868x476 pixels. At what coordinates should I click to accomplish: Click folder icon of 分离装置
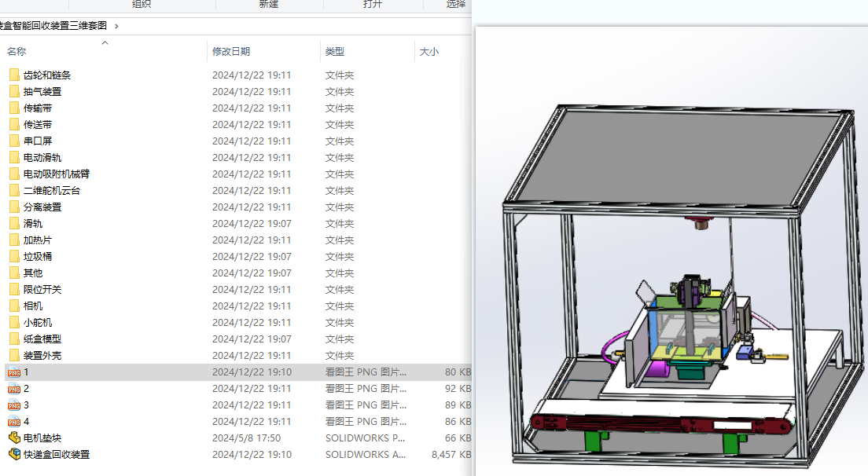[x=14, y=207]
